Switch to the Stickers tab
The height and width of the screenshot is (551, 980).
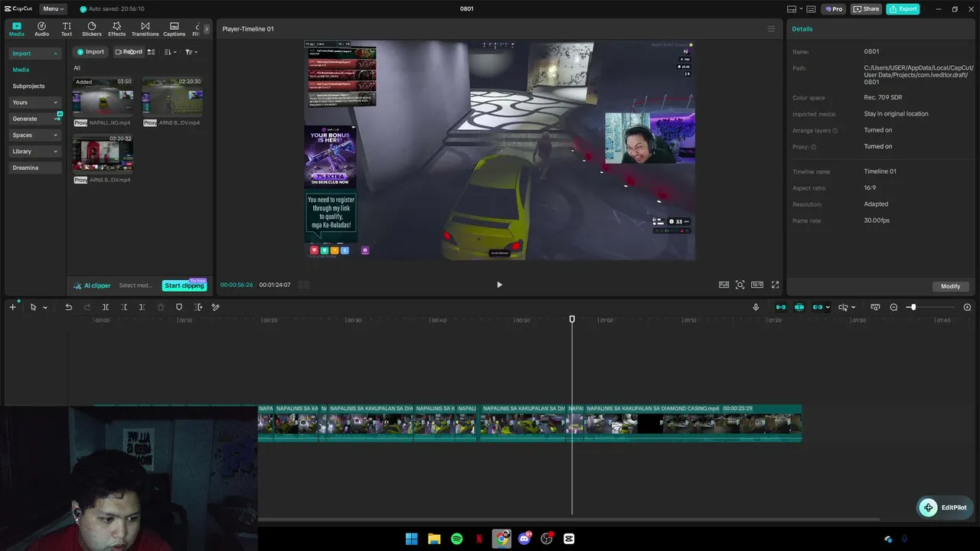[92, 29]
